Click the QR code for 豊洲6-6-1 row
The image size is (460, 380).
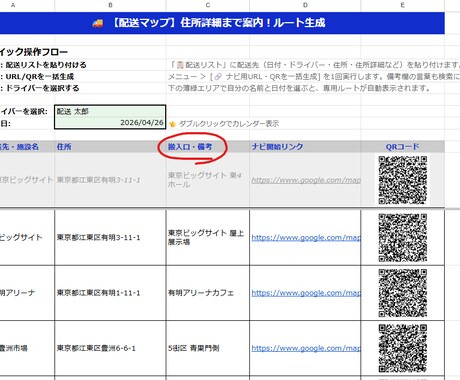coord(403,348)
